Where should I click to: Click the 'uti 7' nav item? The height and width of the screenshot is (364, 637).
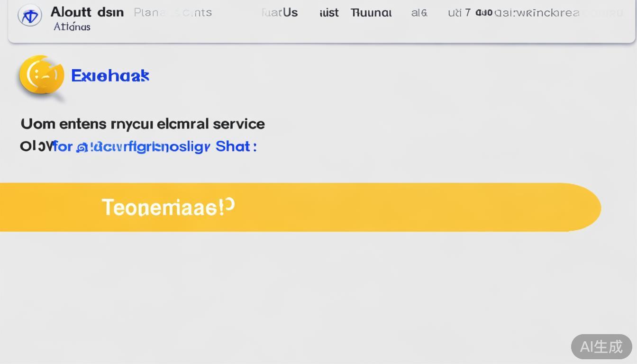click(459, 13)
